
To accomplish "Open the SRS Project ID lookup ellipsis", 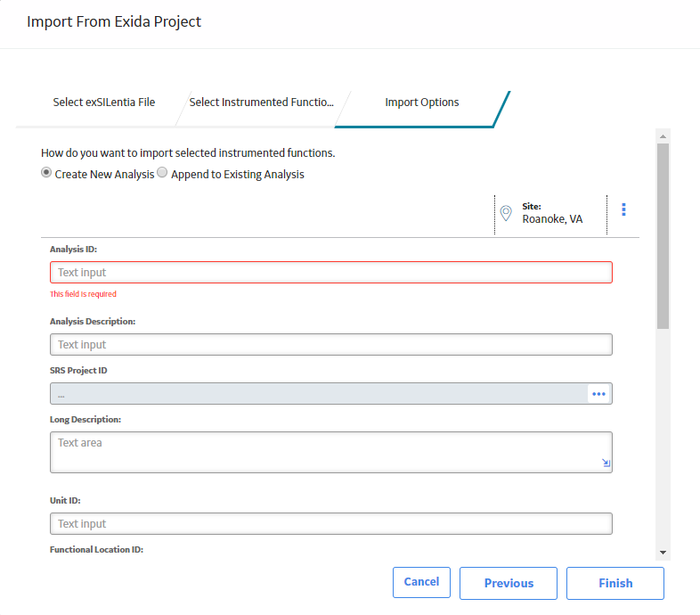I will click(x=598, y=394).
